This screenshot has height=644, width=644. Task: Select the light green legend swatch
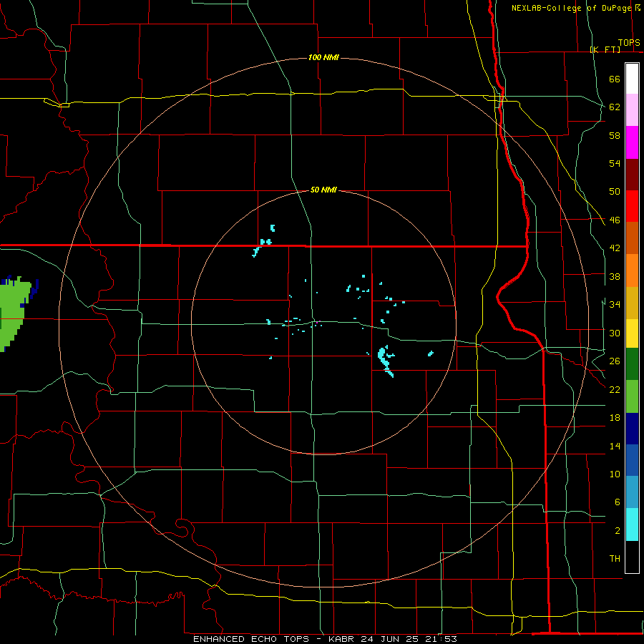pos(632,396)
